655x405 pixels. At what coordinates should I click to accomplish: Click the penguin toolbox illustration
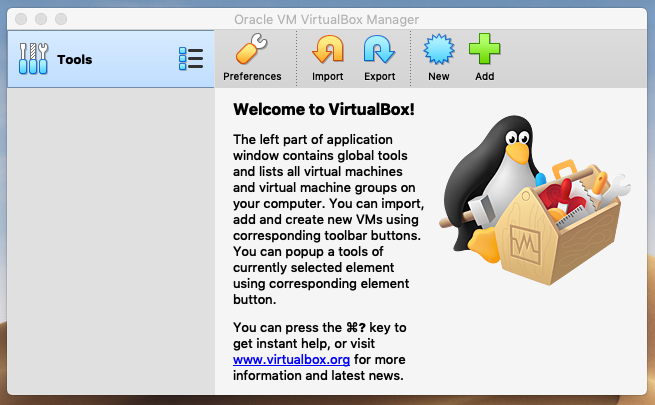tap(535, 200)
